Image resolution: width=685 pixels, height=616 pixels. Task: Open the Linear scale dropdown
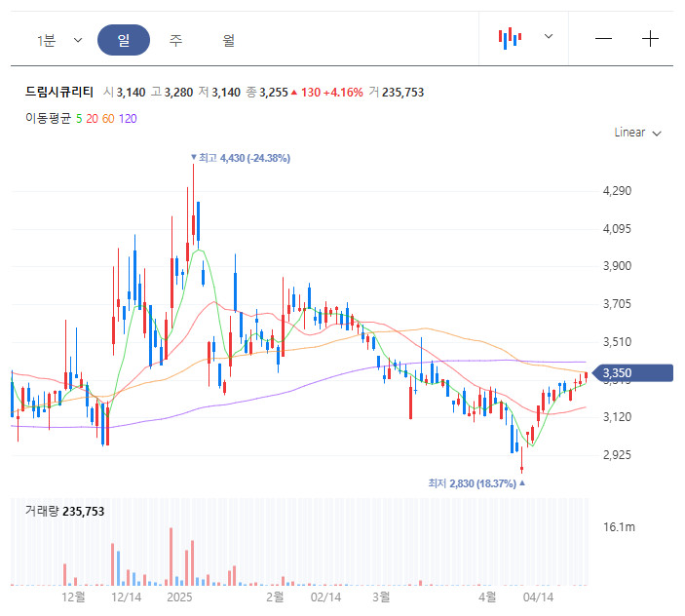(x=637, y=133)
